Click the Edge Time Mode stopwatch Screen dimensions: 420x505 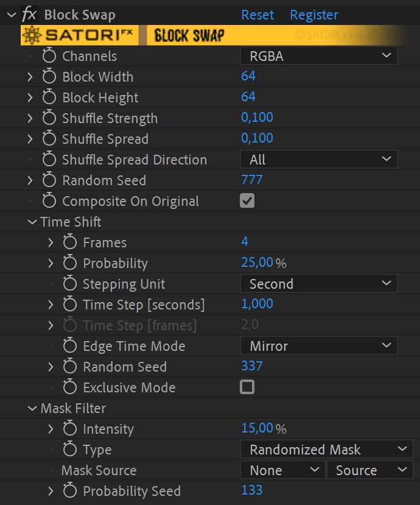tap(70, 345)
